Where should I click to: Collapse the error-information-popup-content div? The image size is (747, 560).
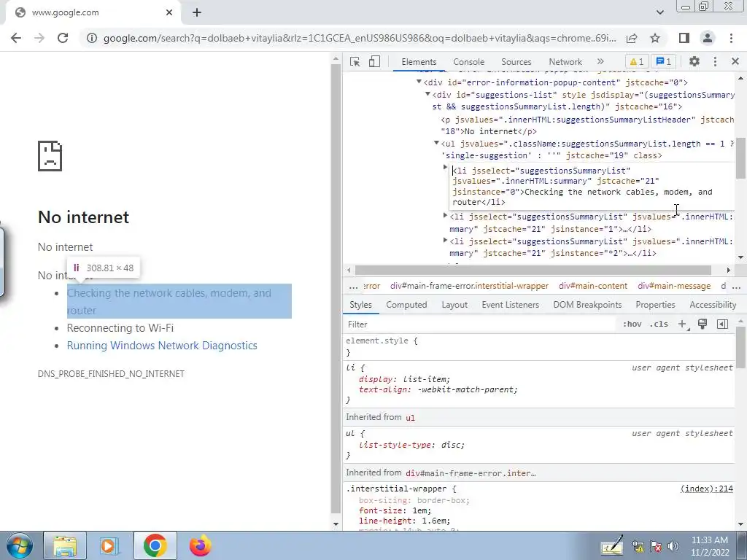coord(419,82)
